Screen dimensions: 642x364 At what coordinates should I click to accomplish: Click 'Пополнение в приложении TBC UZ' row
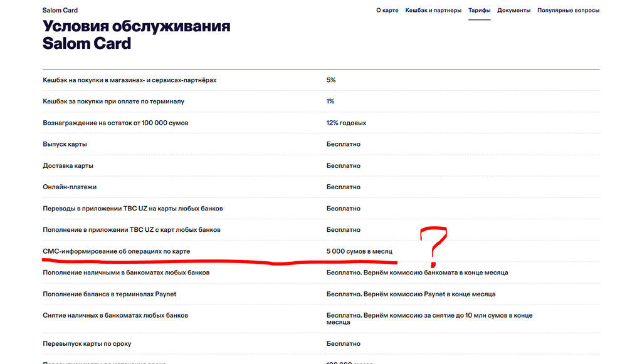pyautogui.click(x=131, y=230)
